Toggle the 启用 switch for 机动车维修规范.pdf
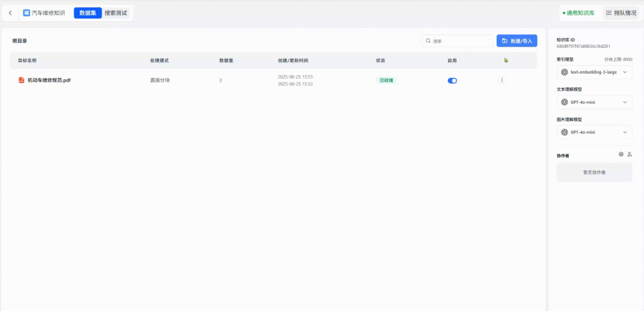 (452, 81)
